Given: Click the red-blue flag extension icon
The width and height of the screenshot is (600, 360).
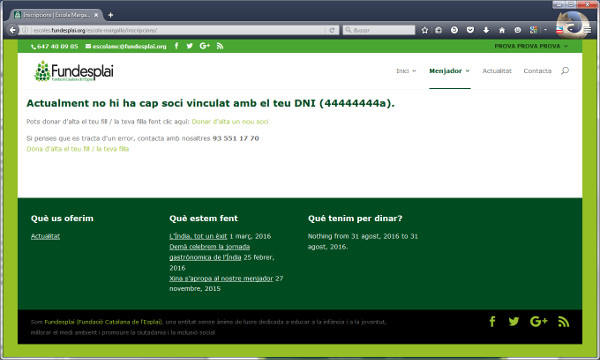Looking at the screenshot, I should pos(559,30).
